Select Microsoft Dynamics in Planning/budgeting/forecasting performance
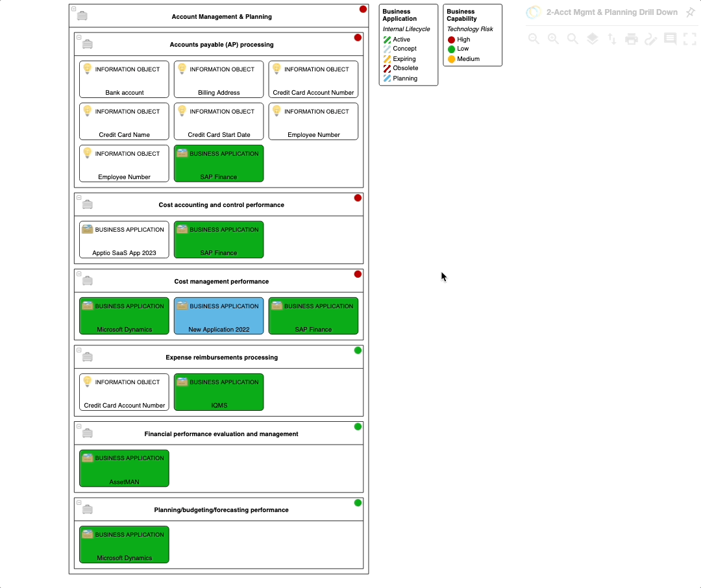Image resolution: width=701 pixels, height=588 pixels. pyautogui.click(x=124, y=544)
